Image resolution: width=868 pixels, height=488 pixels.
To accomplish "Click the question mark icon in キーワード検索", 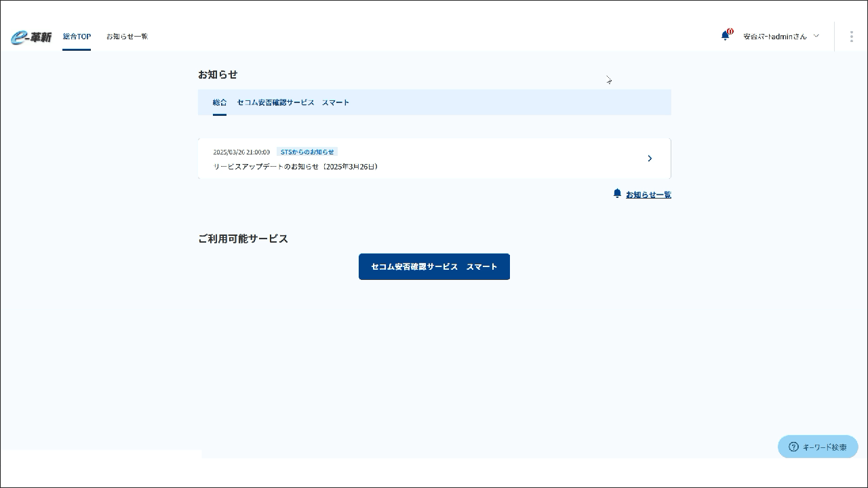I will (x=793, y=447).
